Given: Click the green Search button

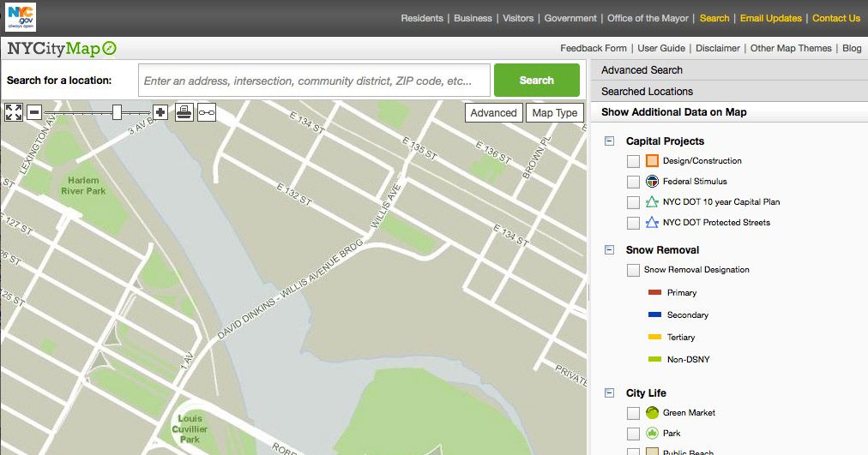Looking at the screenshot, I should click(536, 81).
